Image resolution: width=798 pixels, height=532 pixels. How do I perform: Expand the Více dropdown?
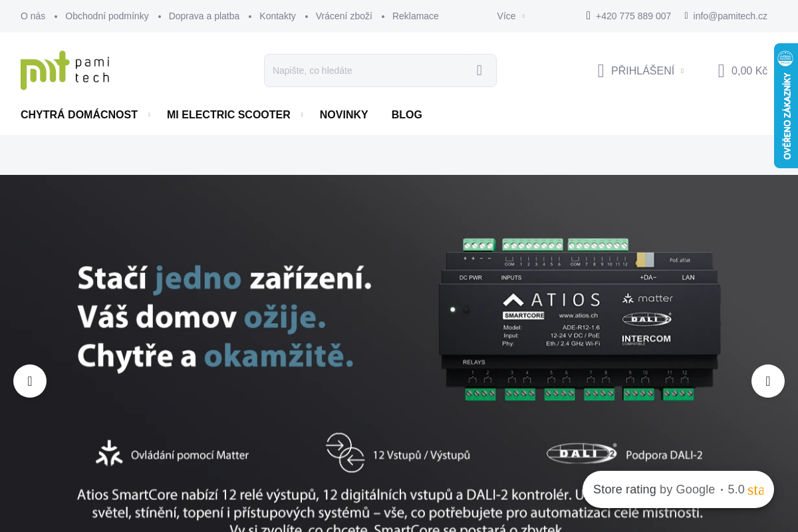pyautogui.click(x=511, y=16)
